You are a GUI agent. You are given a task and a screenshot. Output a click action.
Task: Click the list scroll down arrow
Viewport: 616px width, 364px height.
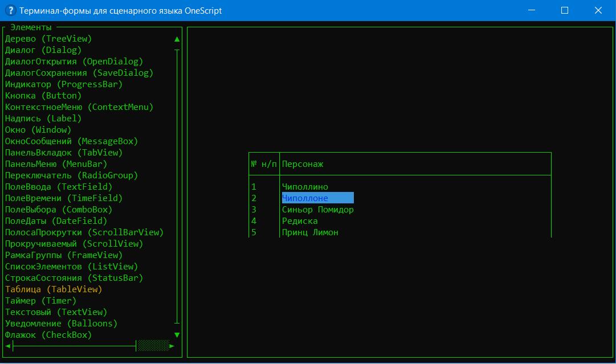(177, 335)
